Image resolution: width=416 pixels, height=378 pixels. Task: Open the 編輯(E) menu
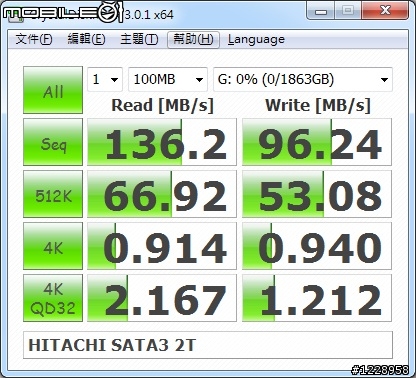(x=86, y=39)
